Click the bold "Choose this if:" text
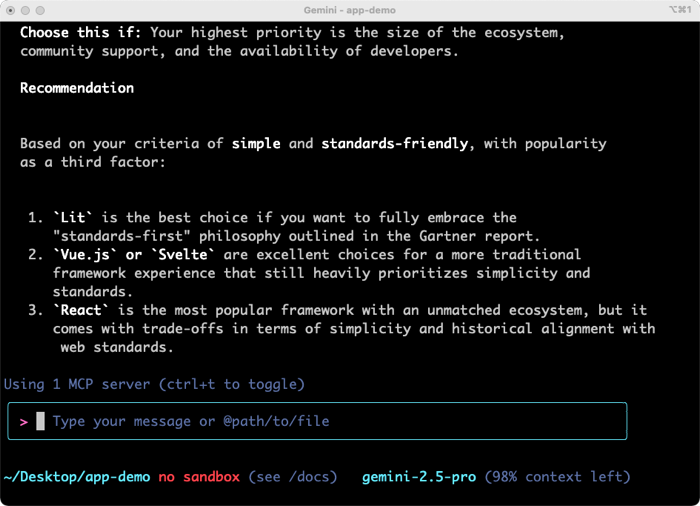 (x=81, y=33)
